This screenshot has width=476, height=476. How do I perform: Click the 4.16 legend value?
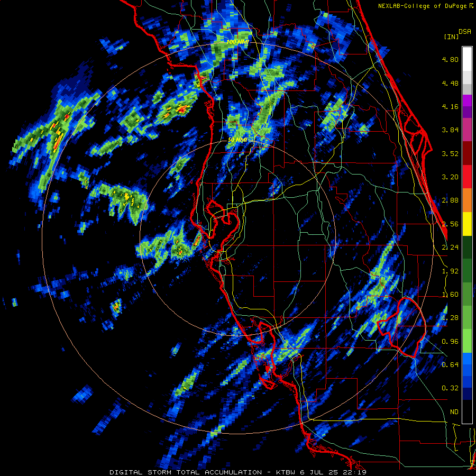point(450,106)
